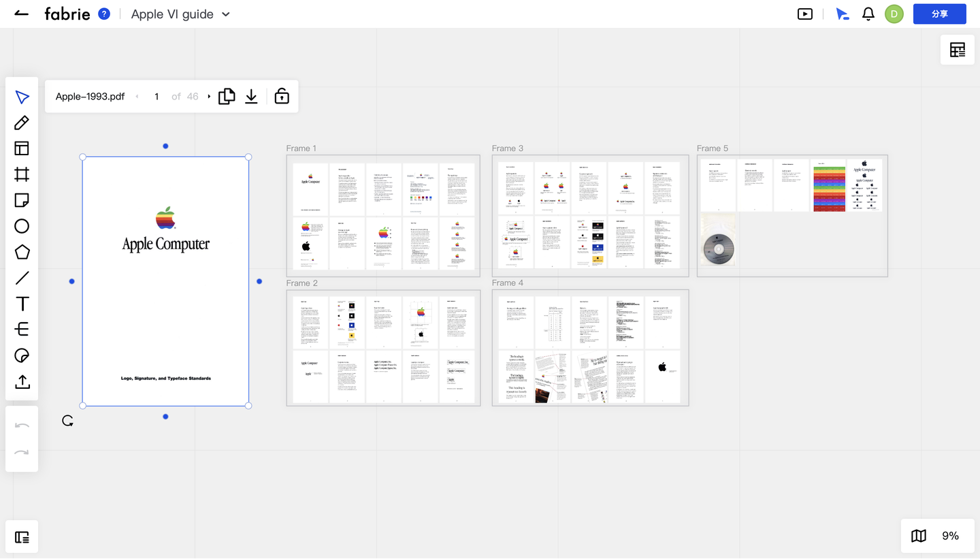Select the Line tool
This screenshot has width=980, height=559.
point(22,278)
